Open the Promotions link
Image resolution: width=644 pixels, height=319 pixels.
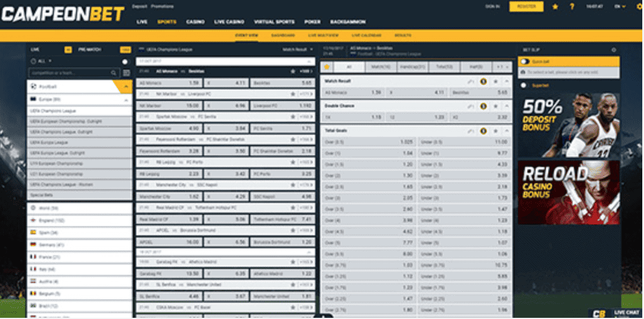point(162,6)
